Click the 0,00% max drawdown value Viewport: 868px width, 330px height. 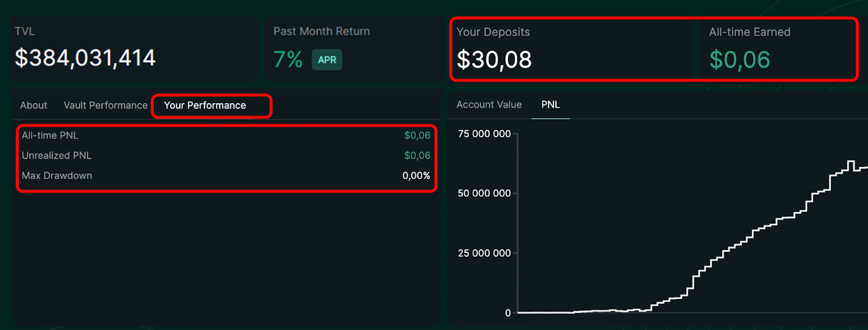click(416, 175)
